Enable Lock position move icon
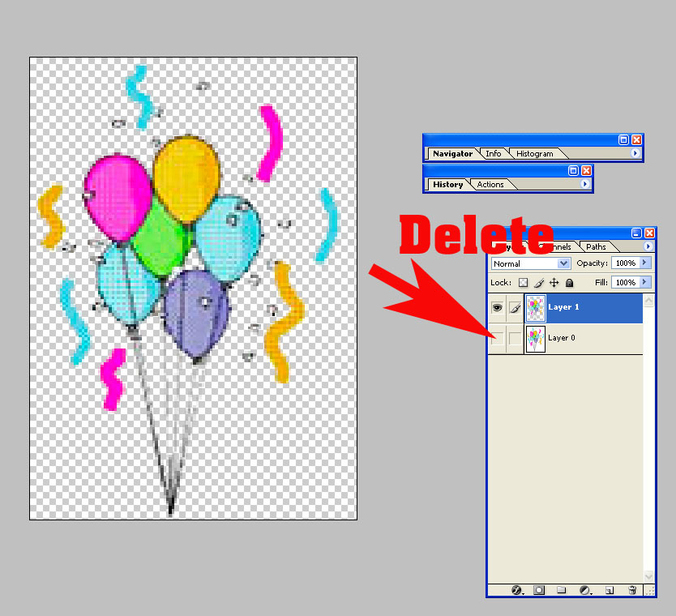Viewport: 676px width, 616px height. [554, 283]
